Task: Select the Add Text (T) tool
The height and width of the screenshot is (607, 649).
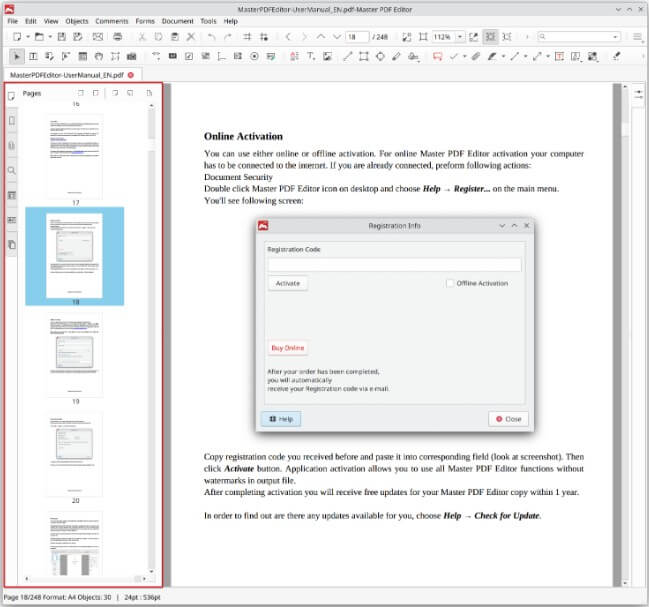Action: click(x=311, y=56)
